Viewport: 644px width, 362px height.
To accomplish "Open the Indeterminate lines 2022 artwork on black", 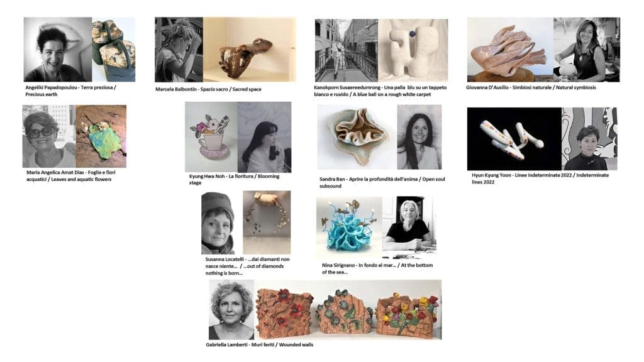I will [514, 139].
